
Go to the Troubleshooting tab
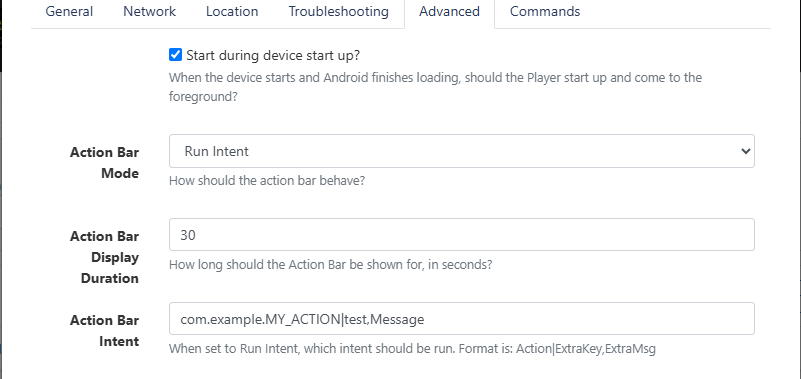pos(338,12)
